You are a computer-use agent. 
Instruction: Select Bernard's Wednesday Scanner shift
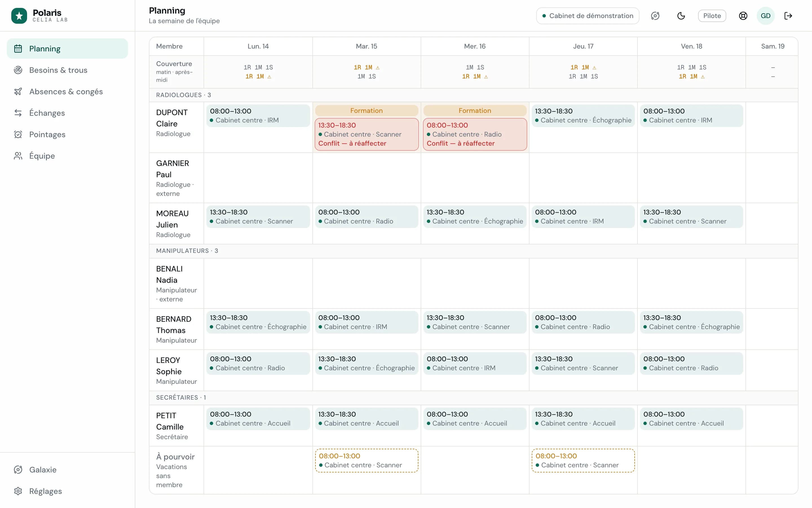475,322
